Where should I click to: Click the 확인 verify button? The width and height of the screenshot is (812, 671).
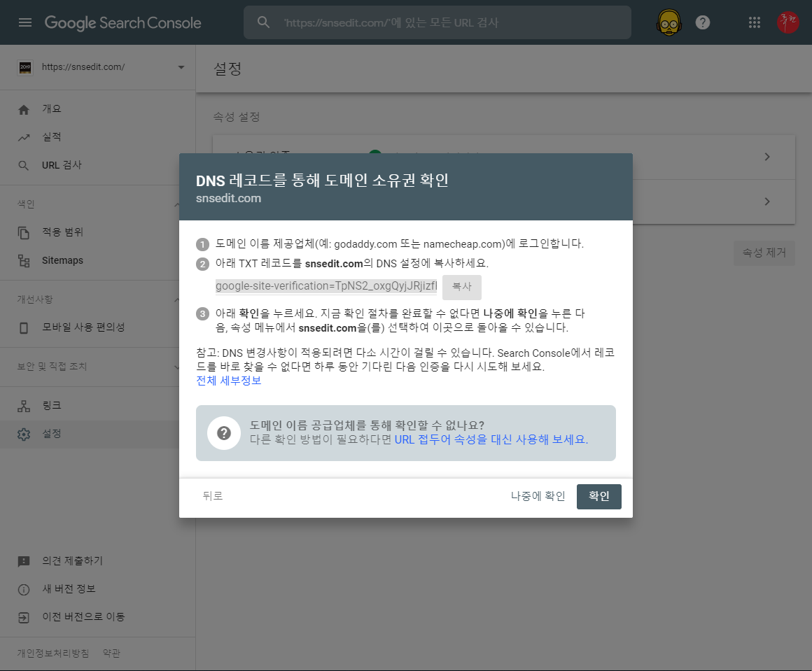tap(598, 496)
